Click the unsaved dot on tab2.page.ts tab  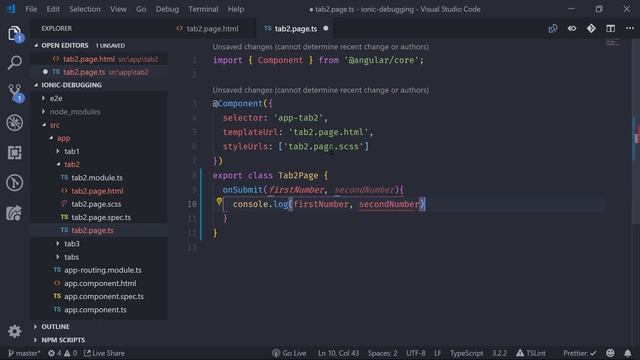coord(326,29)
